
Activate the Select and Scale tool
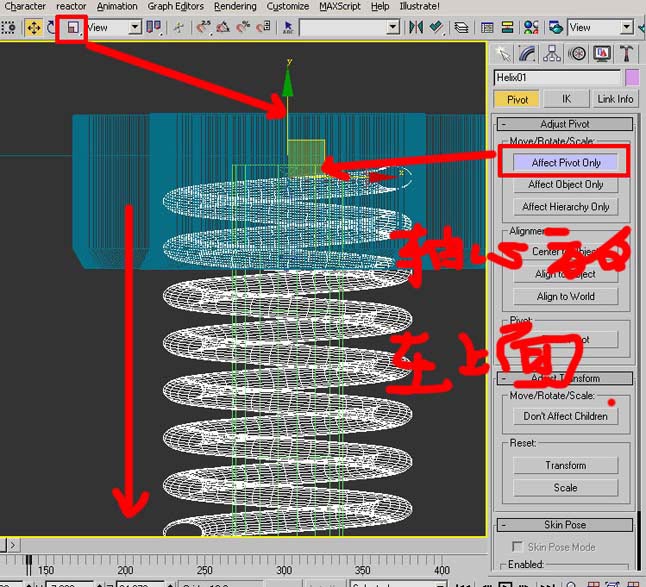click(73, 28)
